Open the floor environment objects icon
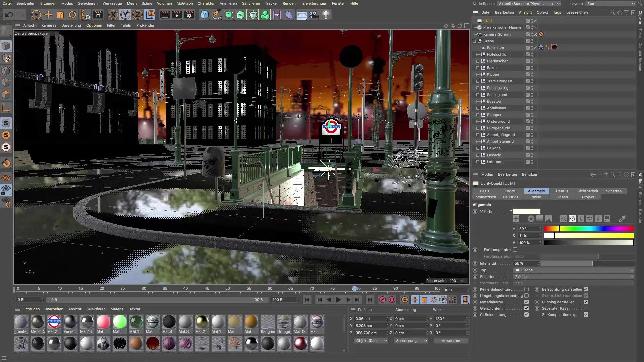Viewport: 644px width, 362px height. coord(302,15)
